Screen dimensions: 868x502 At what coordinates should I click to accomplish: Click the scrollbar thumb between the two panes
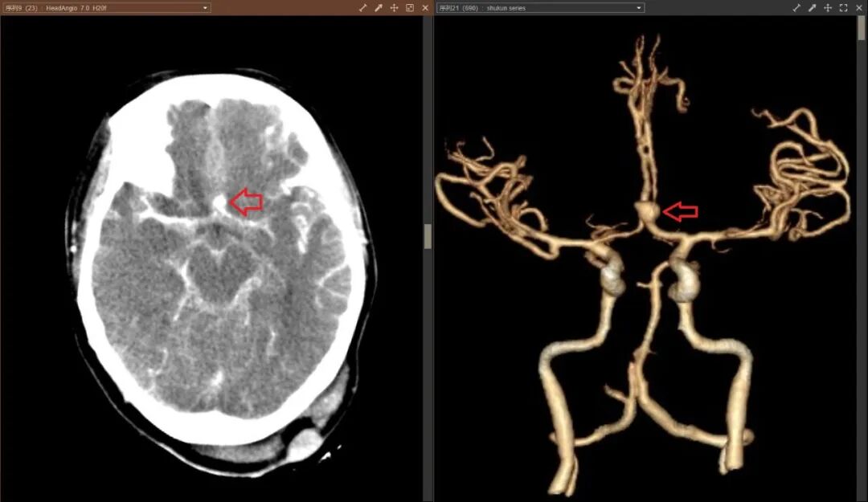(428, 236)
